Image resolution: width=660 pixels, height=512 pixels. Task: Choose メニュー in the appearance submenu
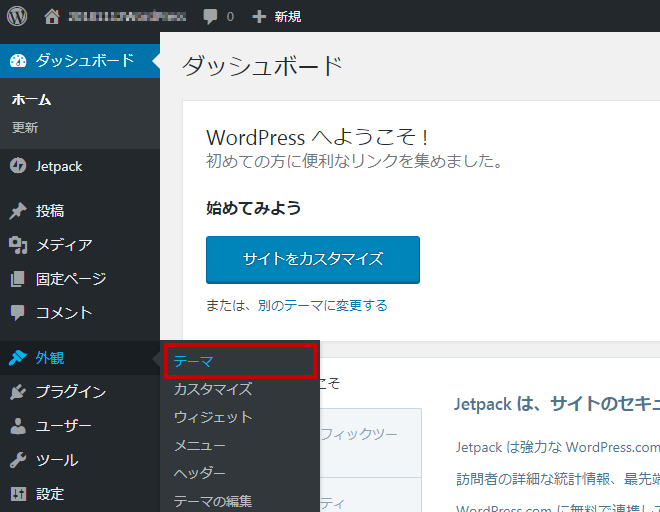[200, 445]
